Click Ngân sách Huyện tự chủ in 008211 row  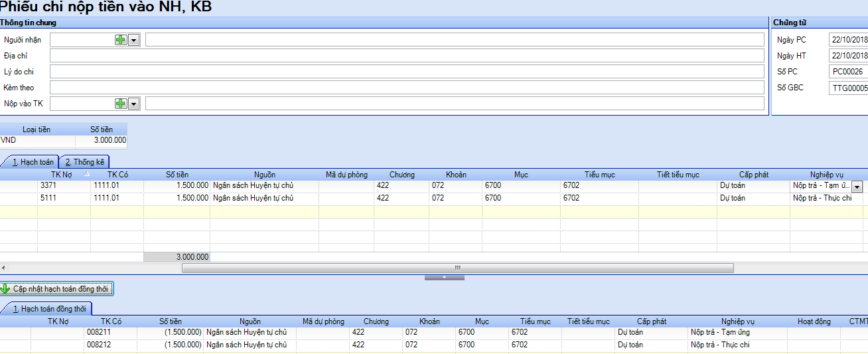pyautogui.click(x=250, y=332)
